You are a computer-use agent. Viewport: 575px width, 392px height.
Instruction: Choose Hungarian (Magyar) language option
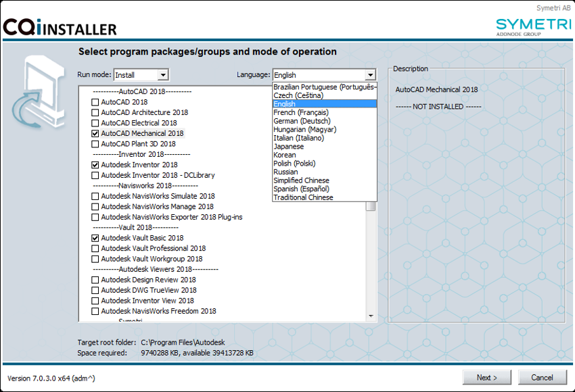(325, 129)
